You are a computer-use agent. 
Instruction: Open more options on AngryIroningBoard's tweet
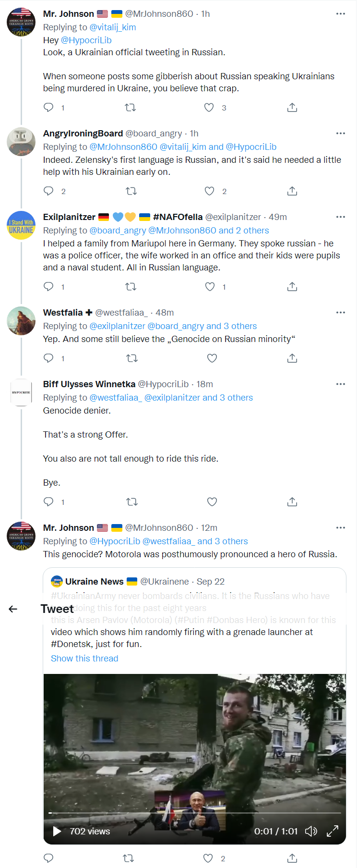pyautogui.click(x=341, y=133)
